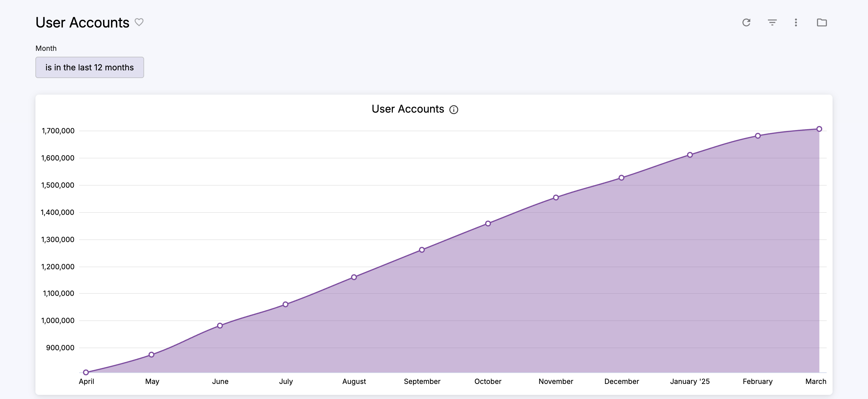Click the 'February' x-axis label
Image resolution: width=868 pixels, height=399 pixels.
tap(758, 382)
